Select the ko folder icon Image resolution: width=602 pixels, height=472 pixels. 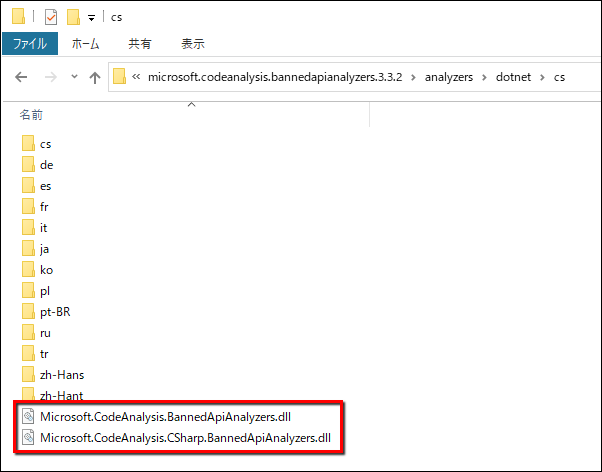28,270
